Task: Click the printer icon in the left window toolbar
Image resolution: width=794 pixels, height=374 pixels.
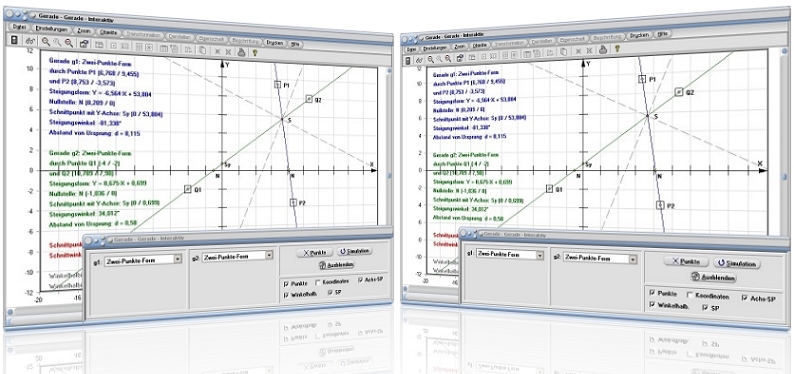Action: coord(242,51)
